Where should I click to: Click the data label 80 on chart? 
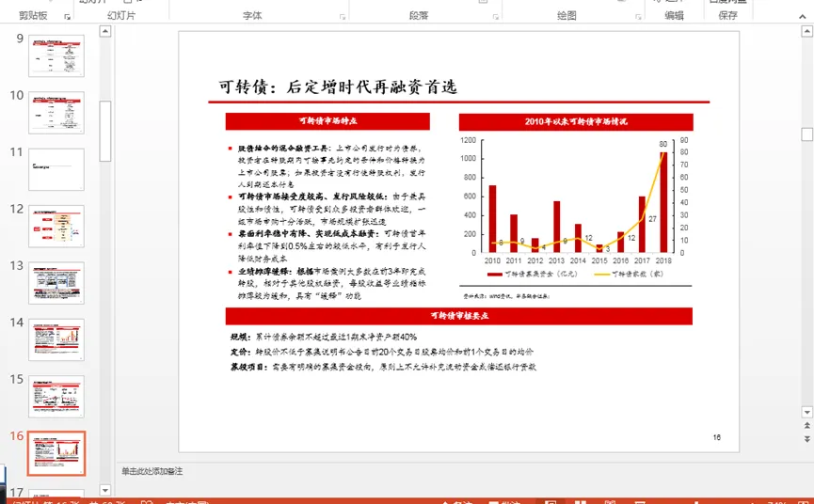[x=662, y=144]
